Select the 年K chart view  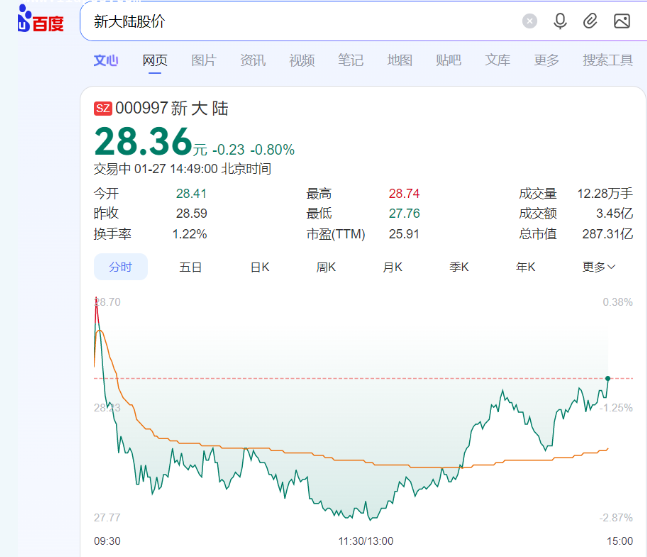[x=525, y=267]
